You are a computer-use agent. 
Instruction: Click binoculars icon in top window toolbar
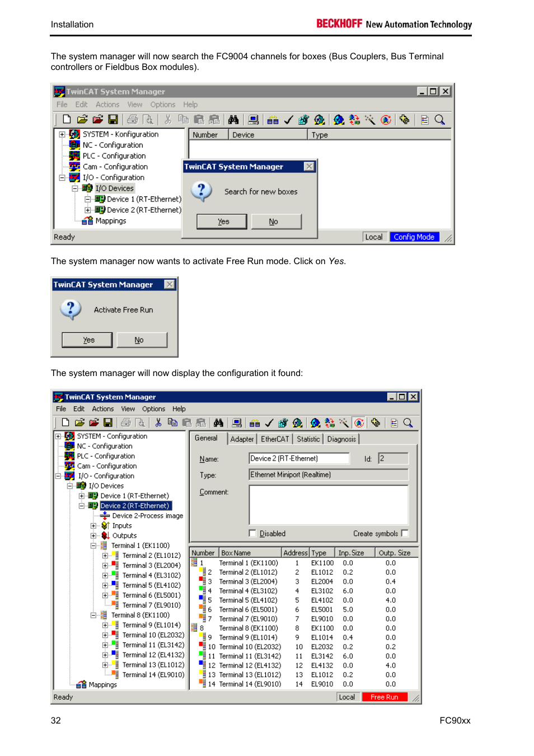(233, 120)
